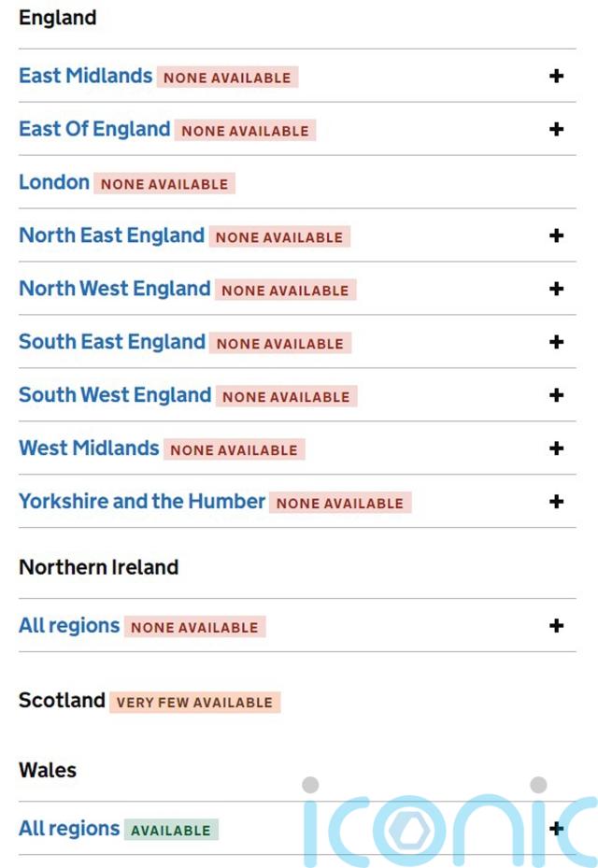Select North West England link
The image size is (598, 868).
[x=114, y=289]
